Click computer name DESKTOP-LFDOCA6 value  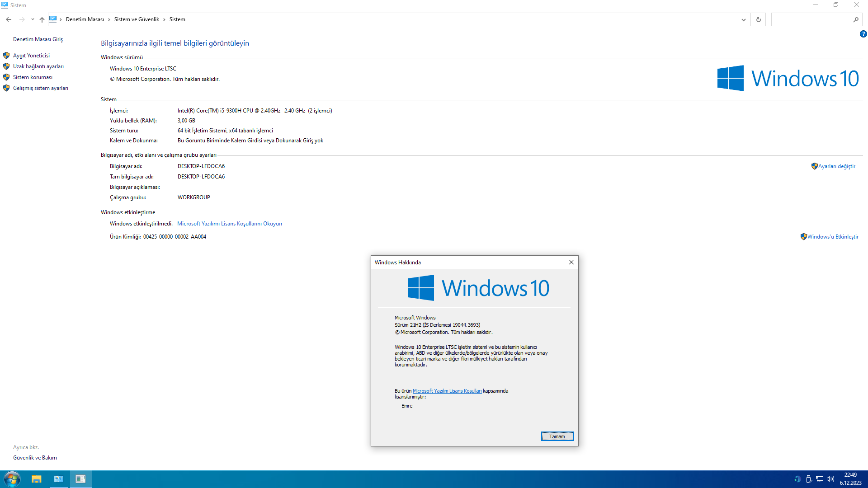pyautogui.click(x=201, y=166)
